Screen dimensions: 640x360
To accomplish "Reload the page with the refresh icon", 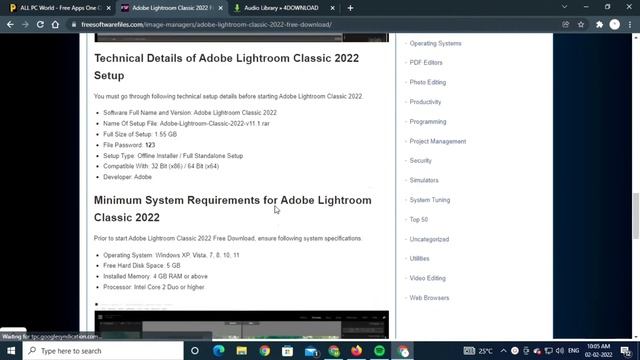I will pyautogui.click(x=40, y=24).
